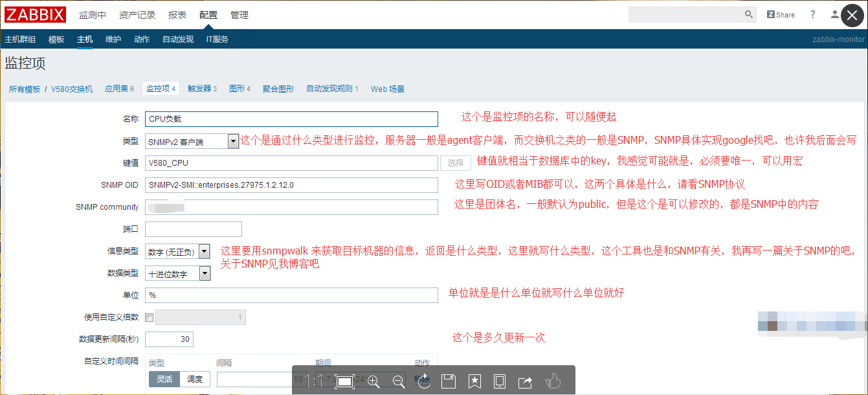Focus the empty 端口 input field
Image resolution: width=868 pixels, height=395 pixels.
tap(194, 229)
